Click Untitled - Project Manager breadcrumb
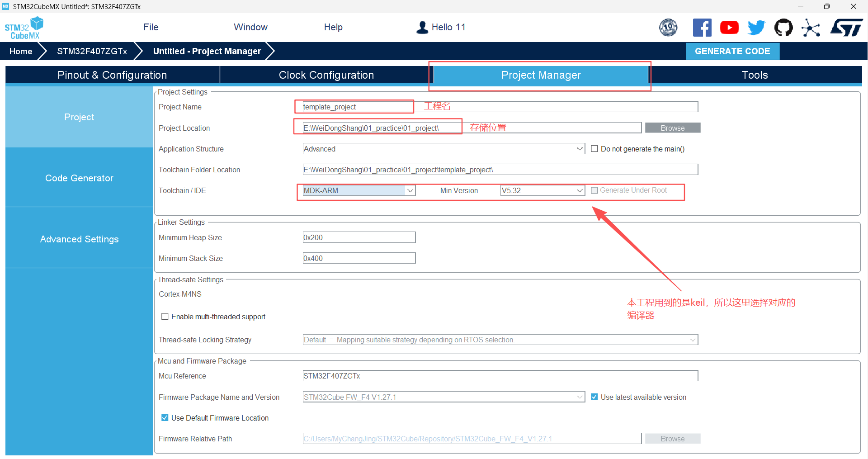868x459 pixels. [x=207, y=51]
